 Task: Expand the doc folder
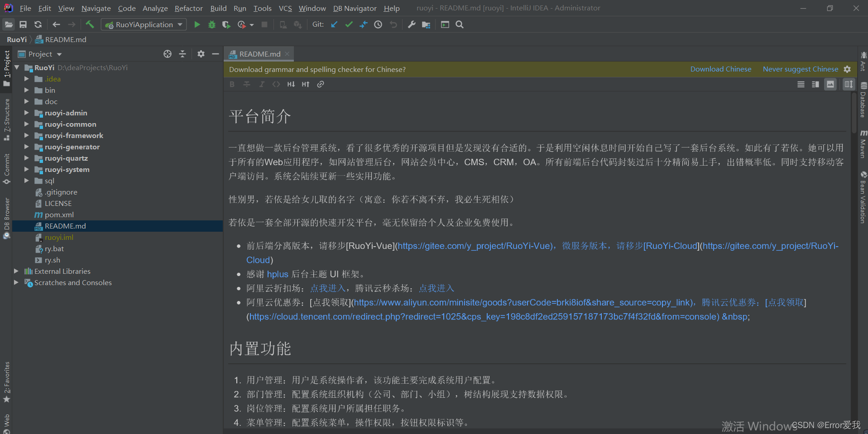tap(26, 101)
